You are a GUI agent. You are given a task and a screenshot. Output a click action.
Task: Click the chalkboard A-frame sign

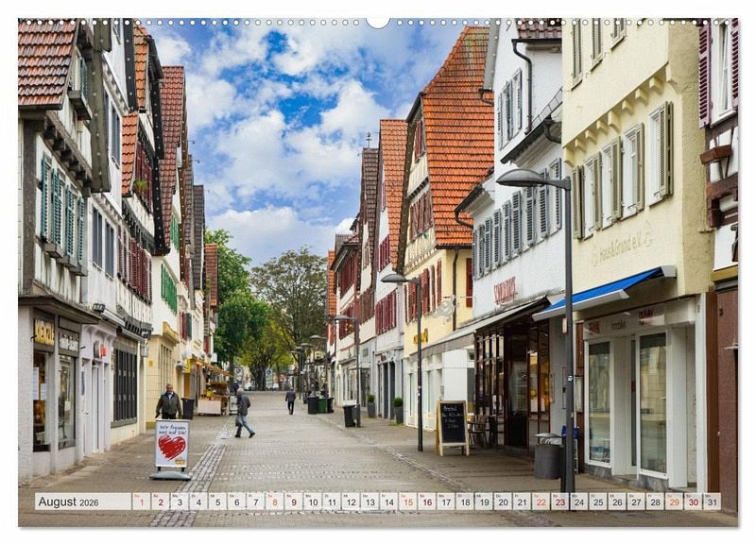click(452, 426)
